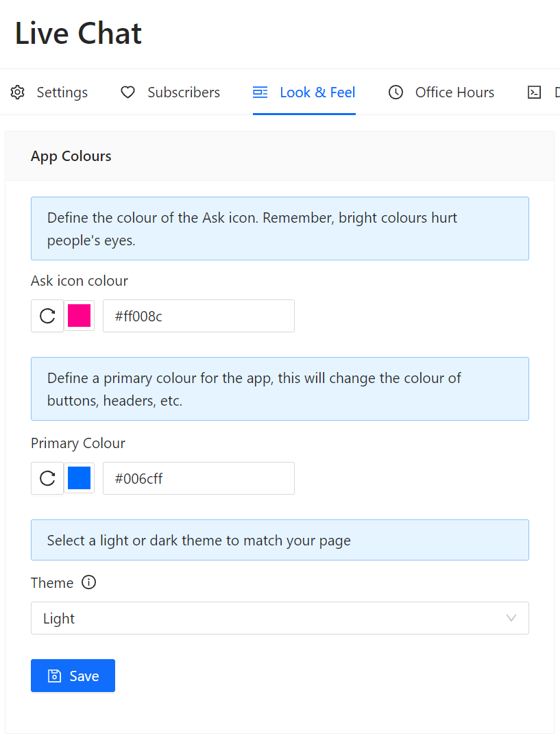Click the gear icon on the Settings tab

pos(17,92)
